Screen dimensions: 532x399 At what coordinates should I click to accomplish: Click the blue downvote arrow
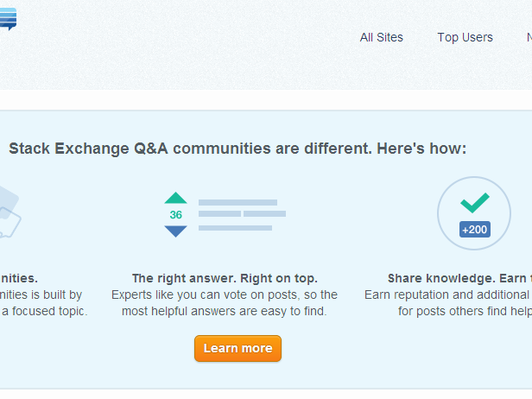(x=175, y=231)
